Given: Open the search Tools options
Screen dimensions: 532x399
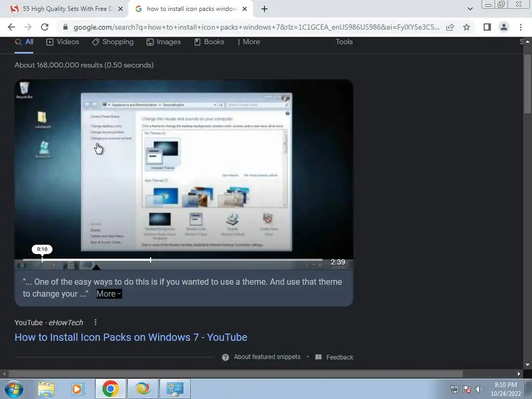Looking at the screenshot, I should click(x=344, y=42).
